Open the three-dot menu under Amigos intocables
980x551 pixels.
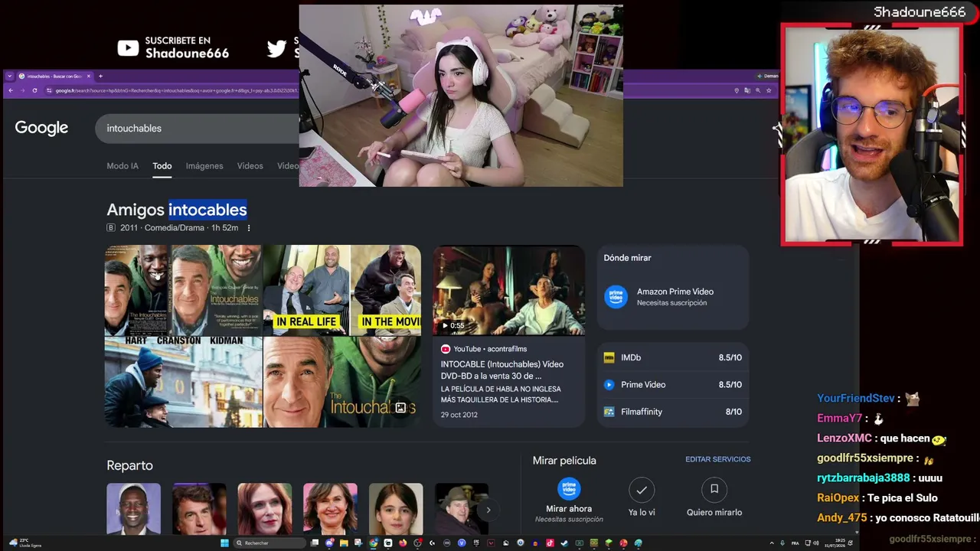248,228
